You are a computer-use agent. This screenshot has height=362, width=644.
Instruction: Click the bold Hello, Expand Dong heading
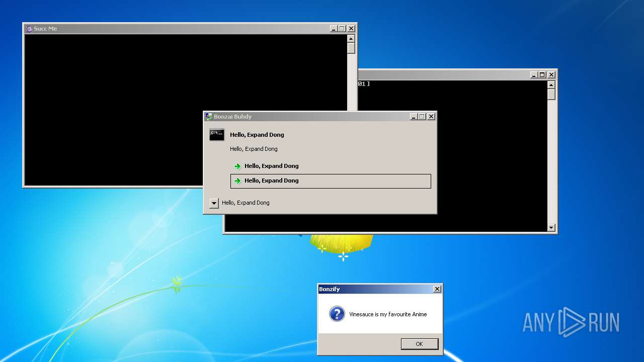[257, 135]
